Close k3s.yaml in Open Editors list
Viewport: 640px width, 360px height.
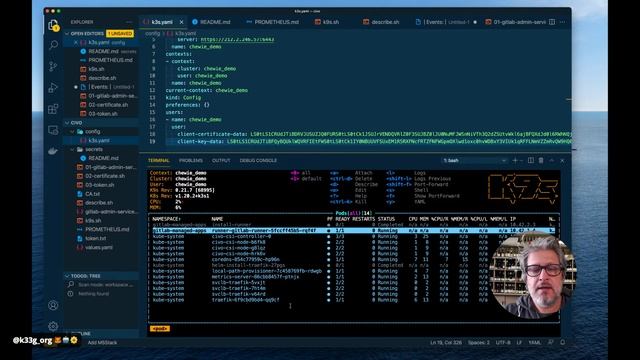(x=76, y=42)
